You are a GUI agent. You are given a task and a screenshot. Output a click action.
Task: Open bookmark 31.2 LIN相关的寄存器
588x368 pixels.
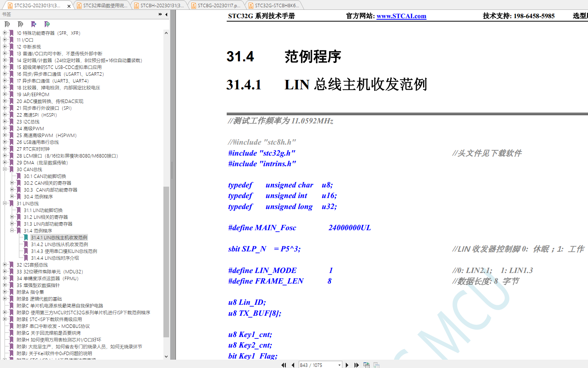tap(46, 217)
